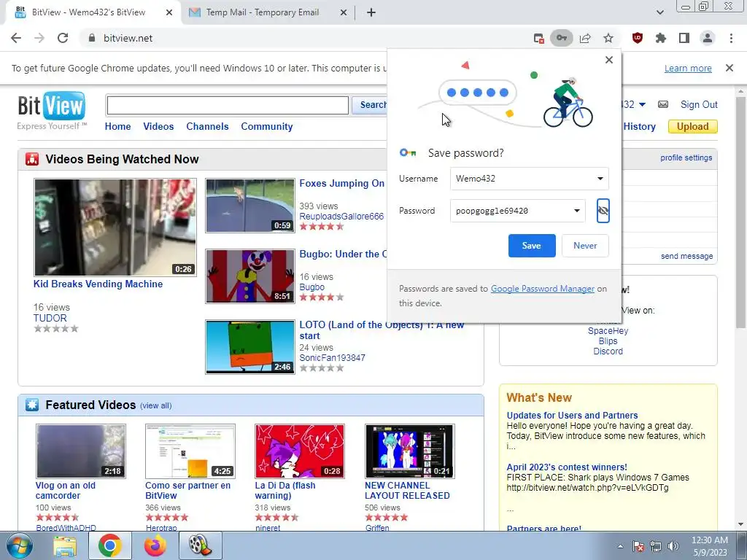Click the blocked pop-up icon in address bar
The width and height of the screenshot is (747, 560).
click(x=539, y=39)
